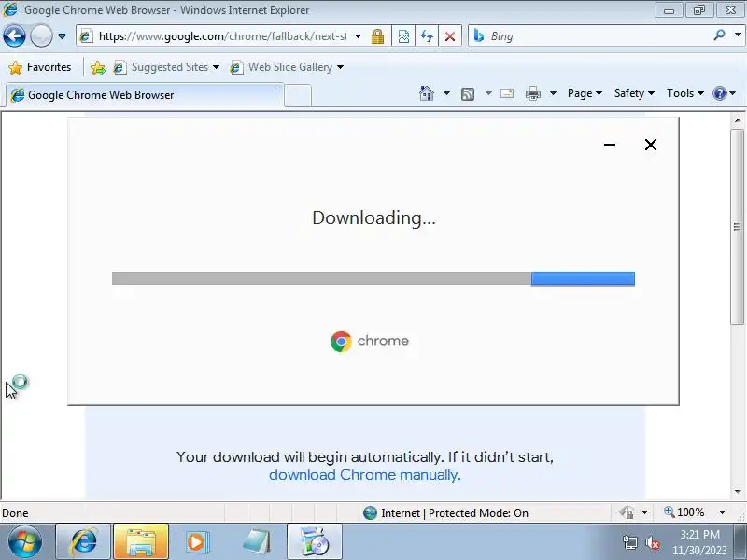Click the network tray icon
The width and height of the screenshot is (747, 560).
tap(629, 542)
